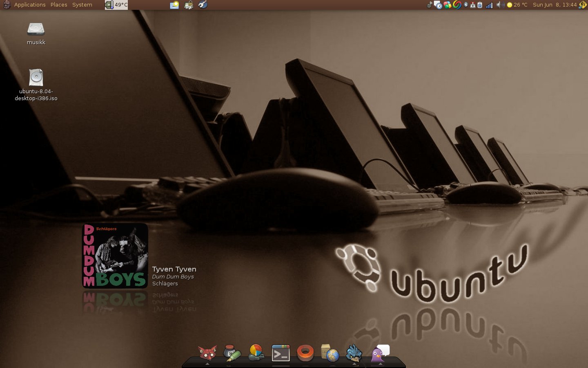The height and width of the screenshot is (368, 588).
Task: Open the Bluetooth tray icon
Action: [466, 5]
